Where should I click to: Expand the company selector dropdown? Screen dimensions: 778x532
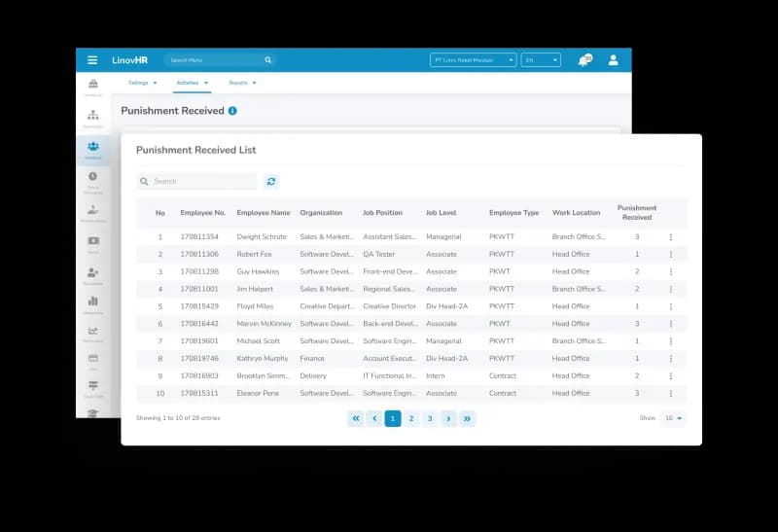(474, 60)
